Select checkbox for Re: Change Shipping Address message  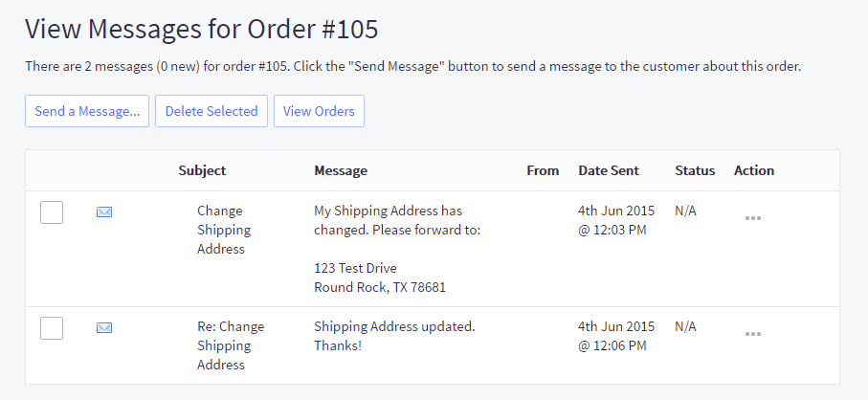point(52,328)
